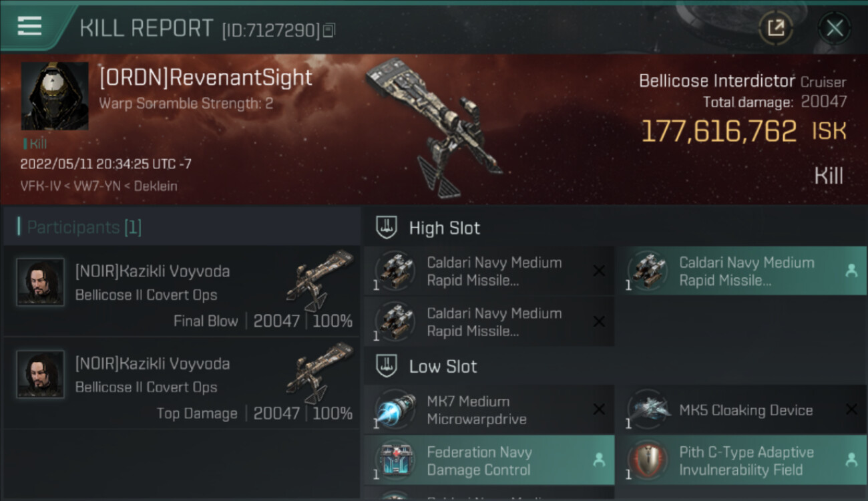Click the X mark on MK5 Cloaking Device row
The height and width of the screenshot is (501, 868).
pyautogui.click(x=851, y=409)
